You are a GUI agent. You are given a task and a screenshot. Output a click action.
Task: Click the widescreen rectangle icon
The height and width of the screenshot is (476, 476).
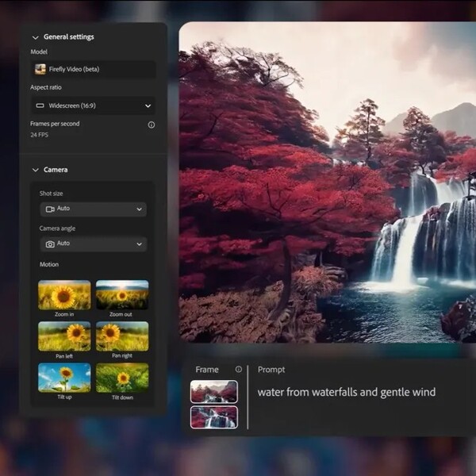pyautogui.click(x=40, y=106)
